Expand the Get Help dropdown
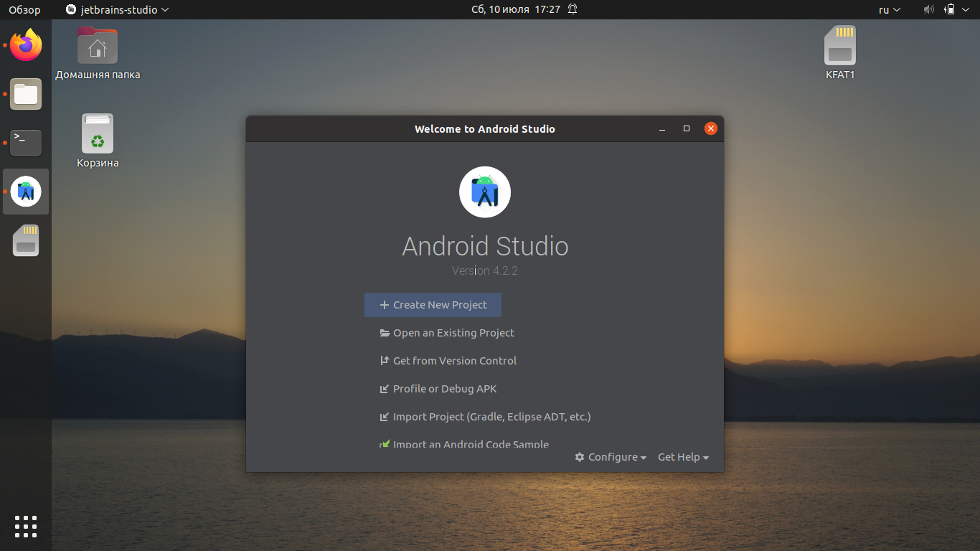 [x=683, y=457]
